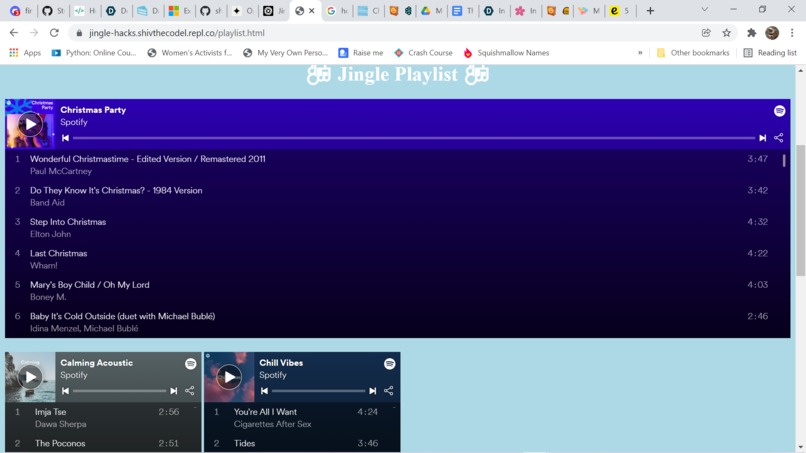Bookmark this page with star icon
This screenshot has width=806, height=453.
pyautogui.click(x=726, y=33)
